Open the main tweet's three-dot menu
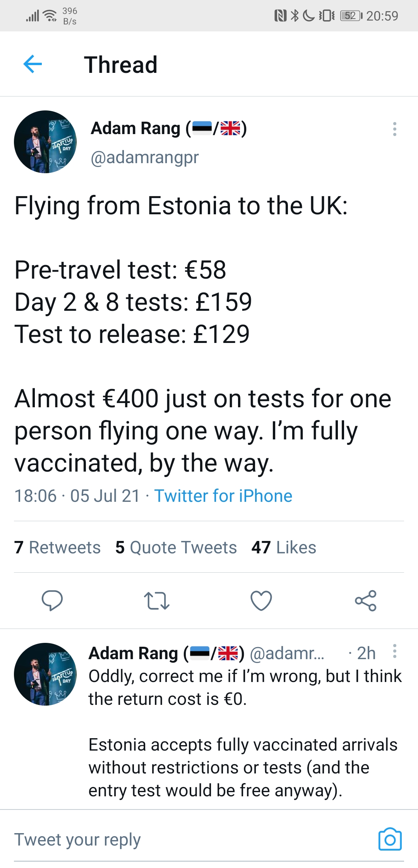Image resolution: width=418 pixels, height=868 pixels. pos(394,129)
